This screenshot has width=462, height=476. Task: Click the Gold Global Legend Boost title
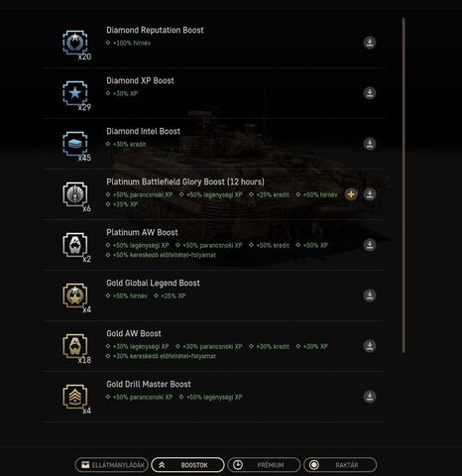tap(153, 284)
